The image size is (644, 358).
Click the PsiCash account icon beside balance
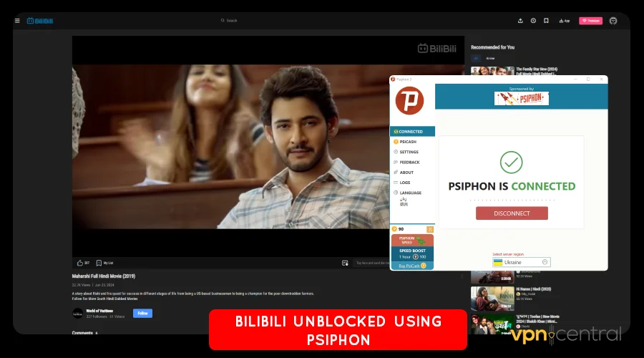click(429, 229)
